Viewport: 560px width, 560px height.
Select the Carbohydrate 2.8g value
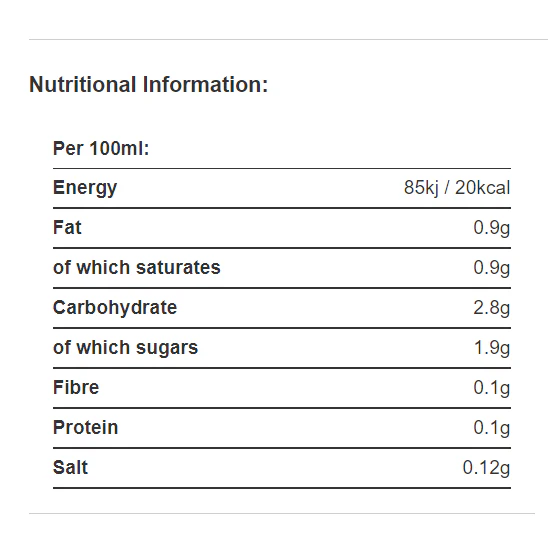point(491,308)
